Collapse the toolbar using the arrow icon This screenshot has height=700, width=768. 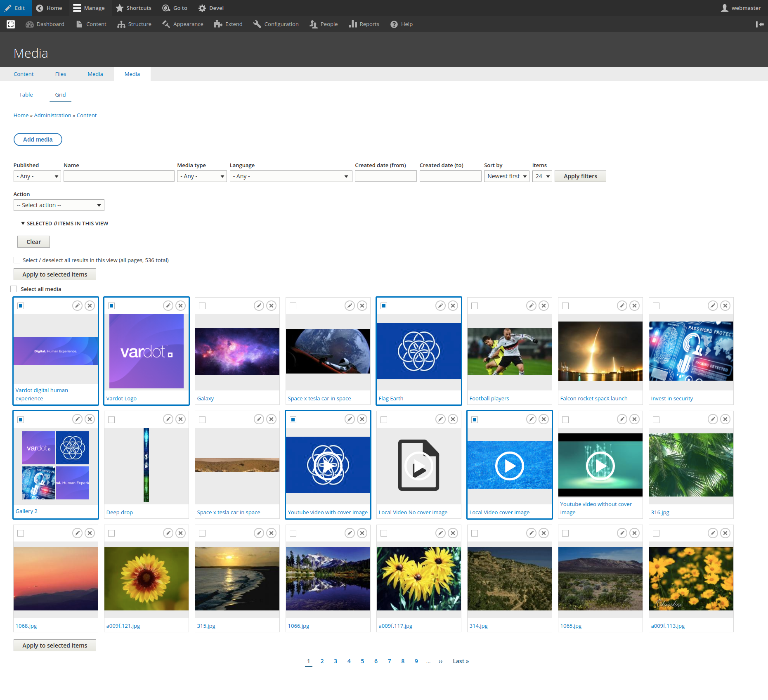click(759, 24)
